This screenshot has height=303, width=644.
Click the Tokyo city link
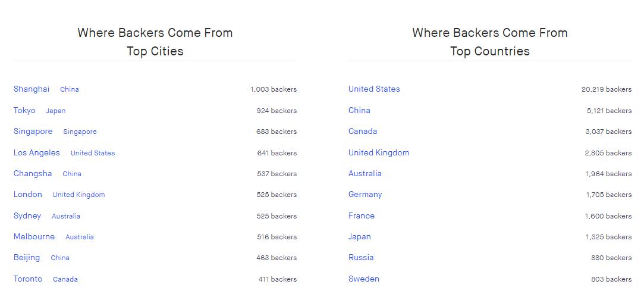[24, 111]
